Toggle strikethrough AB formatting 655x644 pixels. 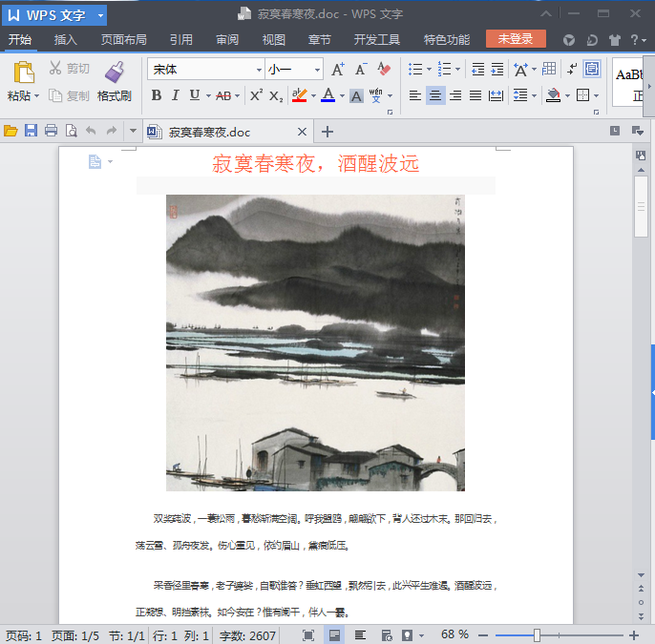223,96
